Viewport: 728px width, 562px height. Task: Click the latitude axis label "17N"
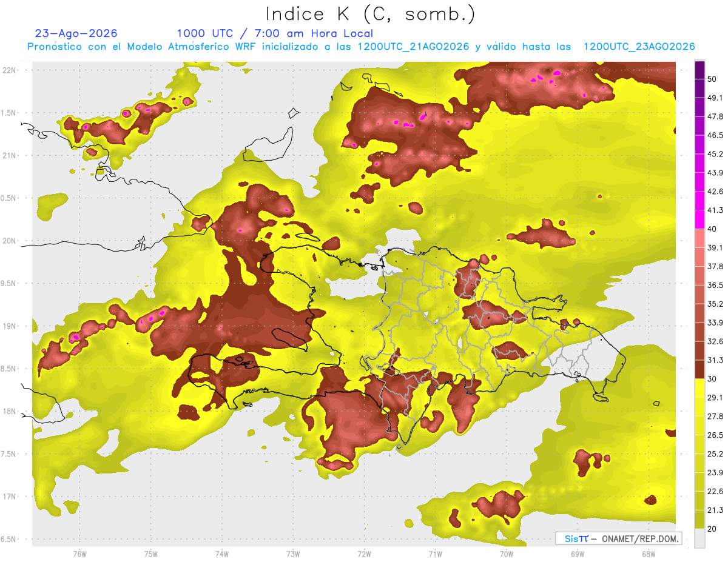(x=8, y=497)
